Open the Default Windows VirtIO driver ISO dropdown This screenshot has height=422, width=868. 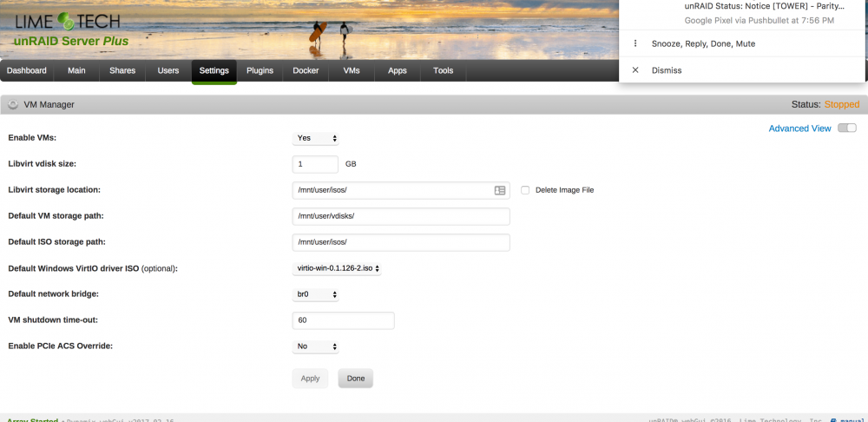pyautogui.click(x=337, y=268)
